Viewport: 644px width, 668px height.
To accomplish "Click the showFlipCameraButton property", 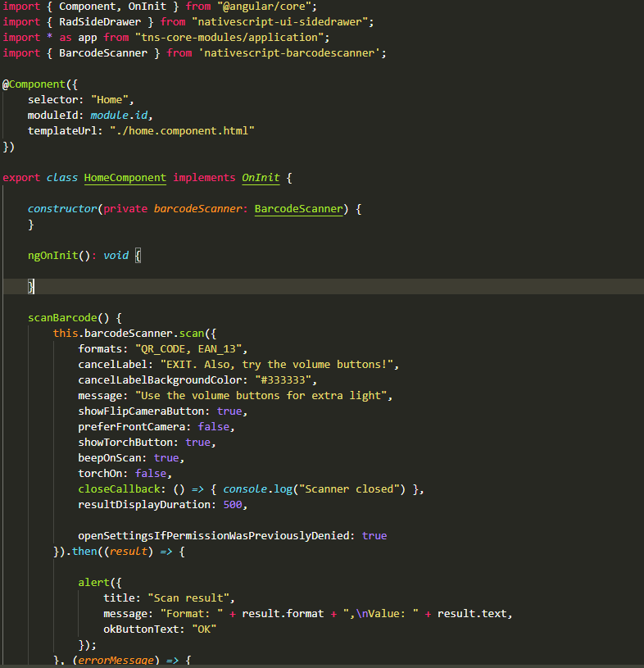I will (141, 411).
